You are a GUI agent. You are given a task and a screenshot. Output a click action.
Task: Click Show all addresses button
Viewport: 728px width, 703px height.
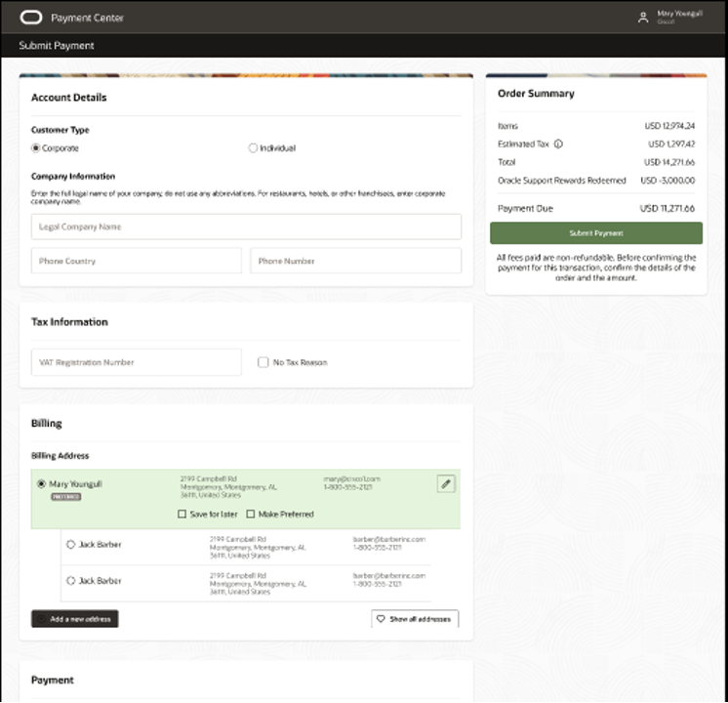(415, 619)
